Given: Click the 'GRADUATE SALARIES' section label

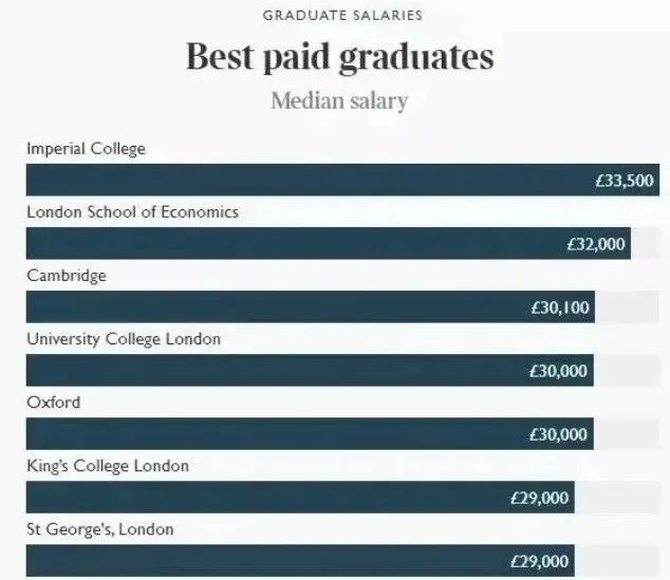Looking at the screenshot, I should tap(342, 15).
